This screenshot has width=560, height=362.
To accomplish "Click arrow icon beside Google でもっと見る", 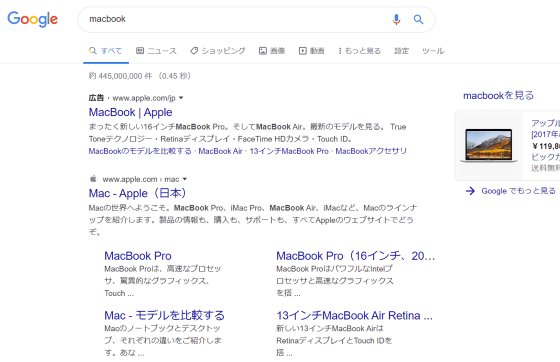I will click(470, 191).
